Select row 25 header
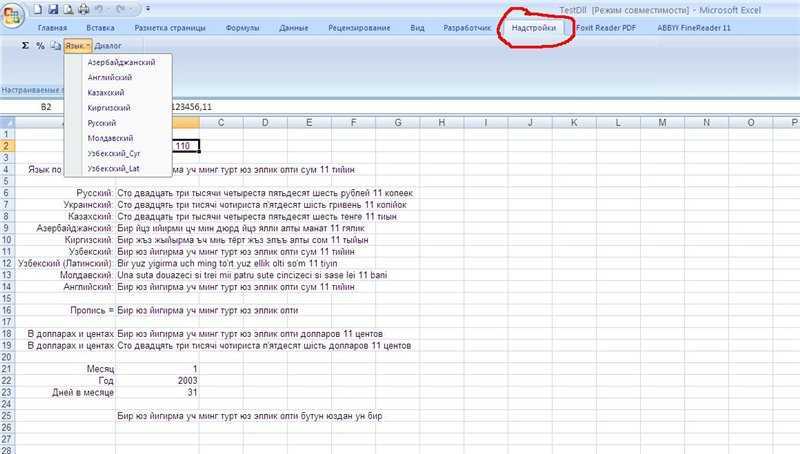The height and width of the screenshot is (454, 800). click(x=7, y=416)
